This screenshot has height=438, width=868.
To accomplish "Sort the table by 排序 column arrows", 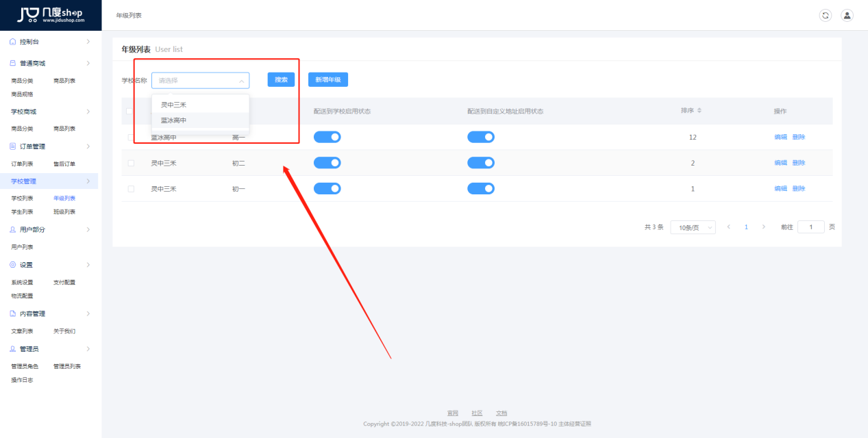I will coord(699,111).
